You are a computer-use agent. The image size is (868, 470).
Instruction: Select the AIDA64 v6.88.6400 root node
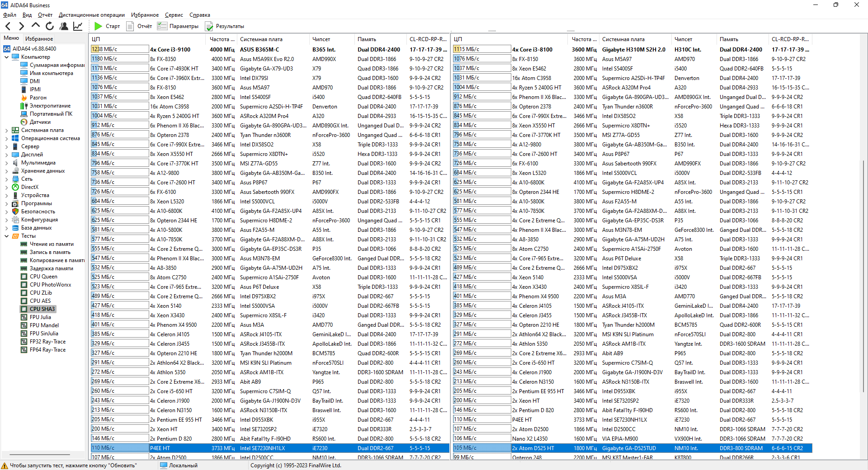30,49
